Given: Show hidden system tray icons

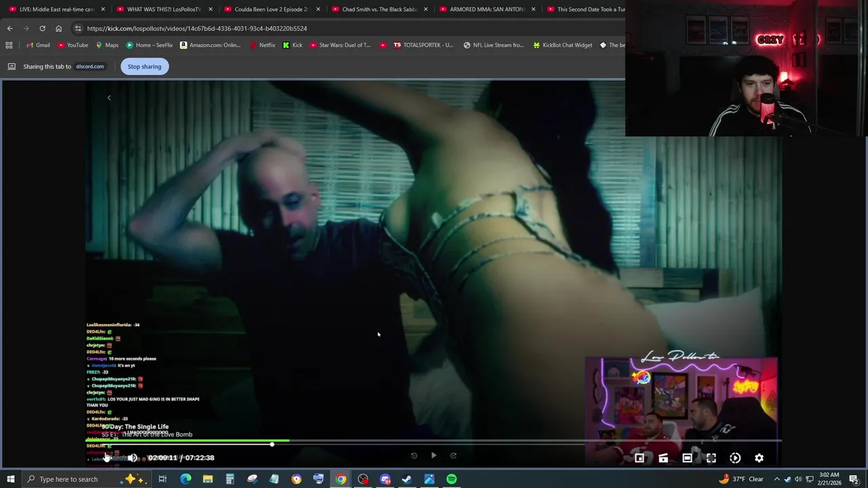Looking at the screenshot, I should tap(777, 479).
